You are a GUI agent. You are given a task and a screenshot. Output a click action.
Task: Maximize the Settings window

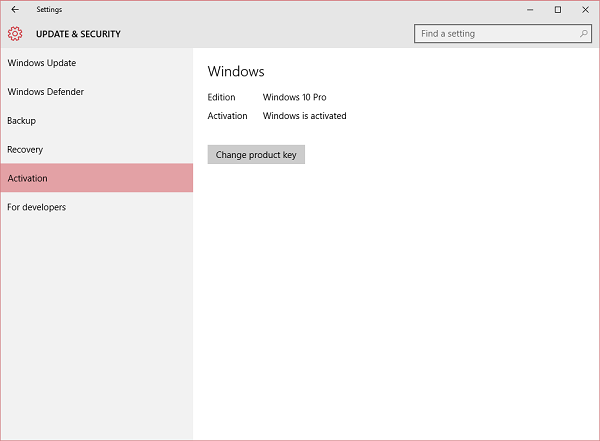point(558,10)
